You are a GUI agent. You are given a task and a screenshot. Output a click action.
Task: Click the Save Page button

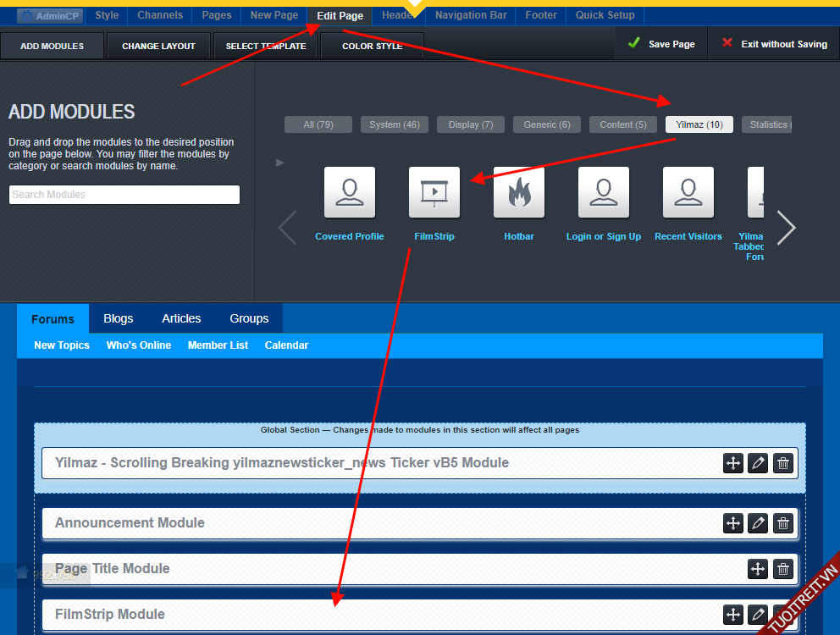(x=661, y=44)
